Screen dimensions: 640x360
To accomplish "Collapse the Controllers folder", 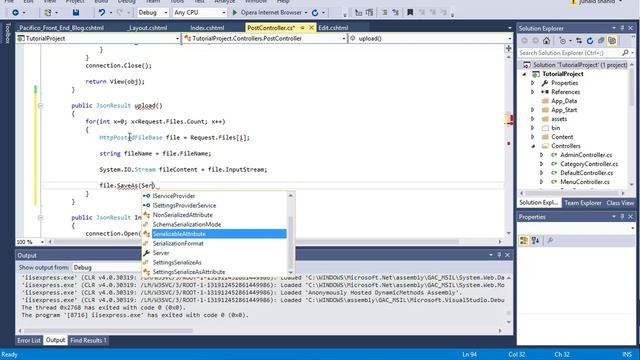I will [x=533, y=146].
